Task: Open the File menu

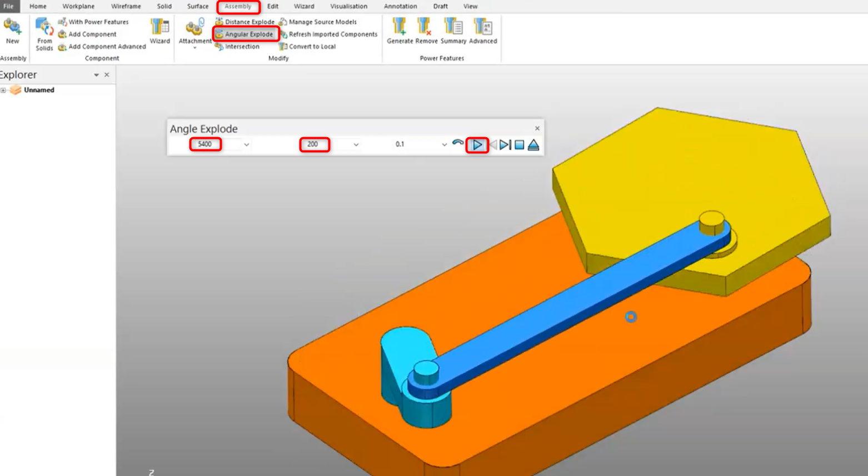Action: coord(9,6)
